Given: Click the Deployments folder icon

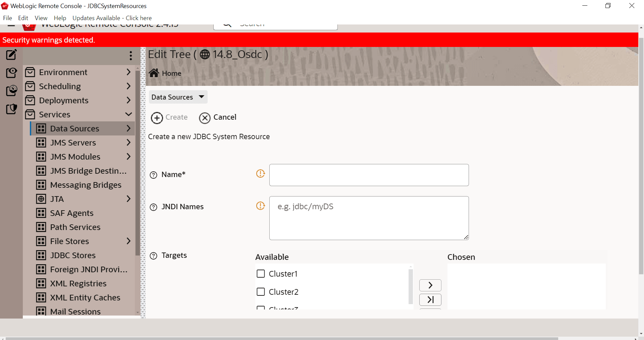Looking at the screenshot, I should pyautogui.click(x=30, y=100).
